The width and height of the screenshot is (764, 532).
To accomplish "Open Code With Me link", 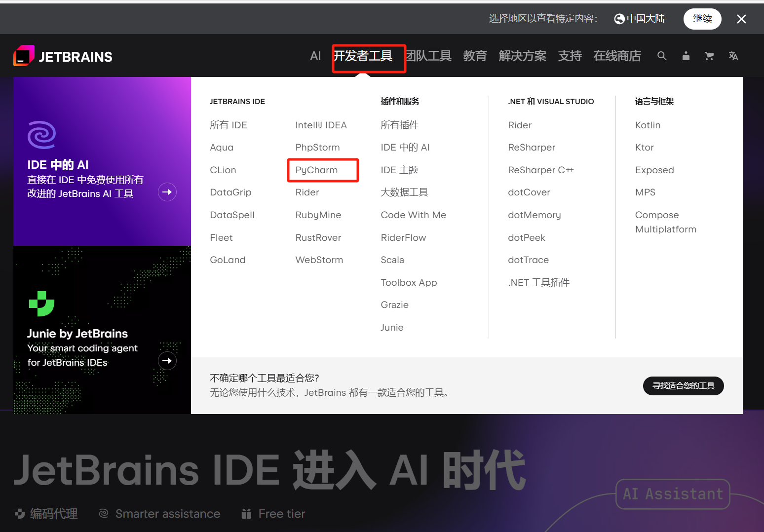I will tap(413, 215).
